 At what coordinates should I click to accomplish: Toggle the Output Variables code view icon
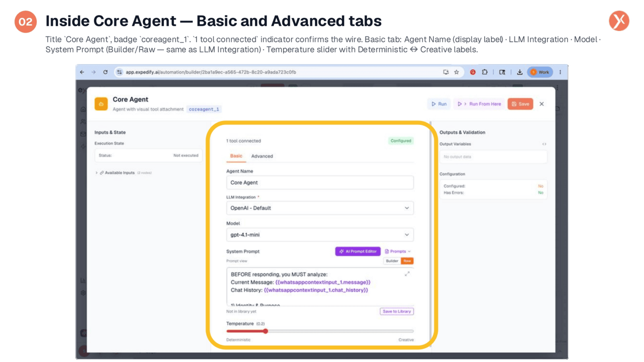544,144
